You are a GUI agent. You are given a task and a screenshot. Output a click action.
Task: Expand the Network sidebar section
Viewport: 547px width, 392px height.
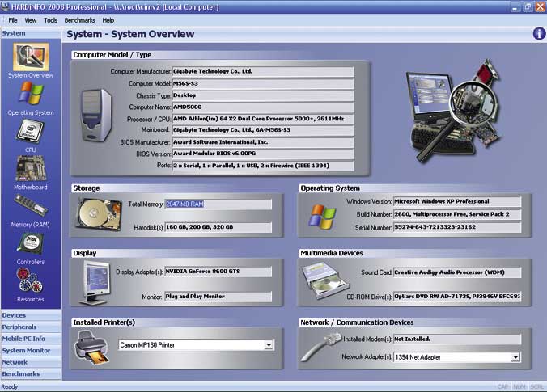pyautogui.click(x=31, y=362)
